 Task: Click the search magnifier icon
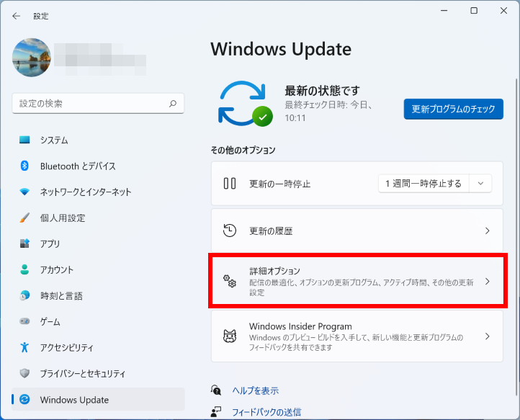(x=173, y=104)
